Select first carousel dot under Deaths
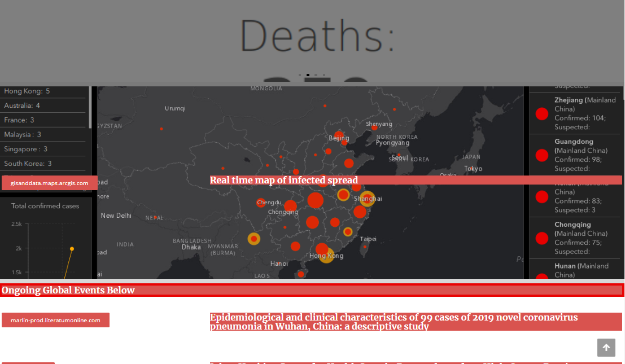 point(300,75)
